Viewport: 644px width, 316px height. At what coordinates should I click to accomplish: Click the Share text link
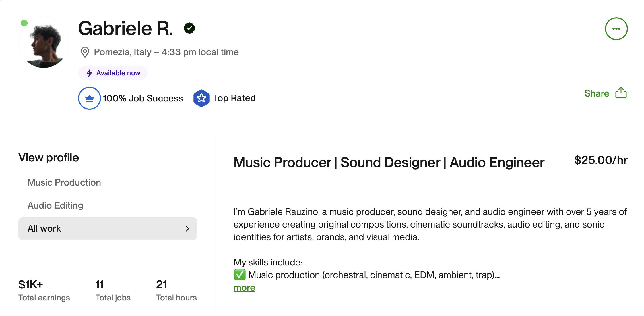click(x=596, y=93)
